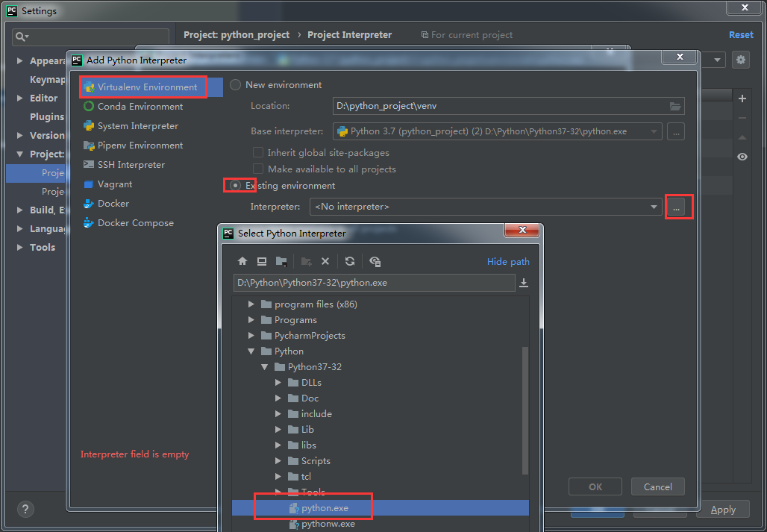Expand Tools section in Settings sidebar
767x532 pixels.
tap(19, 247)
